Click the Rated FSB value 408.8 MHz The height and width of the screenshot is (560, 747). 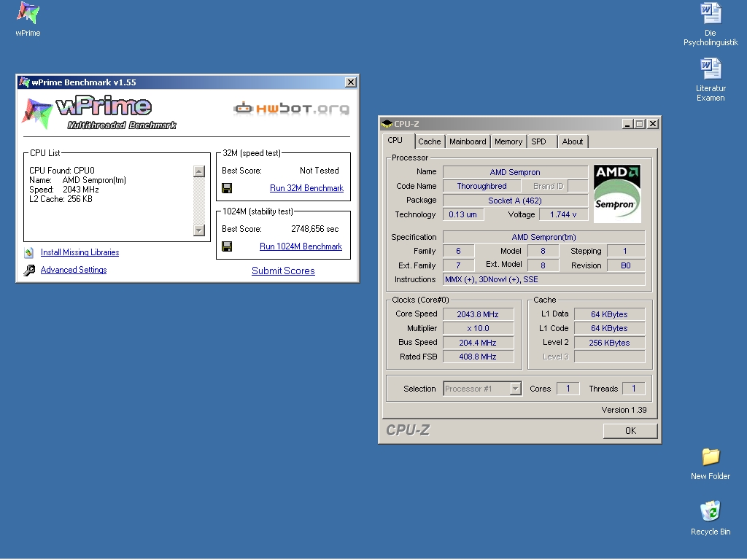(x=478, y=356)
